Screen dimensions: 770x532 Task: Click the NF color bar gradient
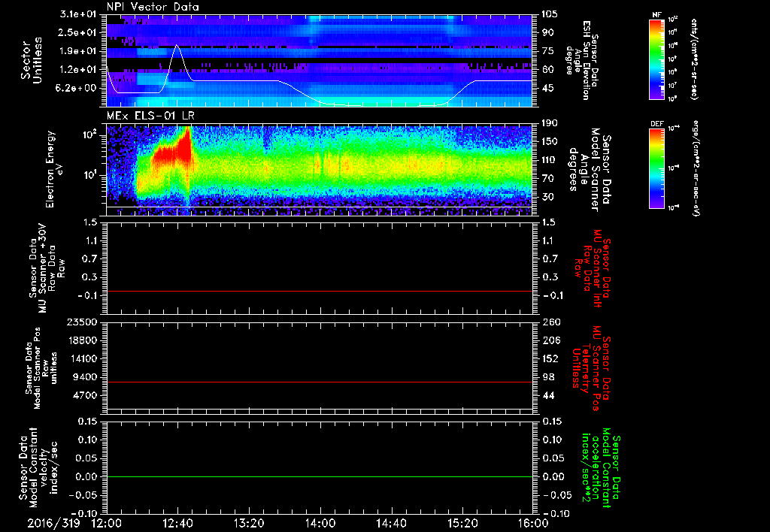tap(656, 59)
